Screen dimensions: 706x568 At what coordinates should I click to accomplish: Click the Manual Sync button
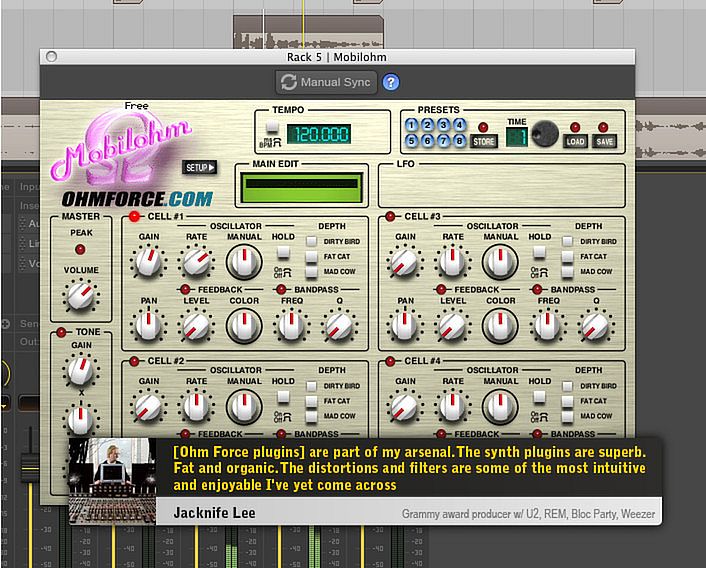click(326, 82)
